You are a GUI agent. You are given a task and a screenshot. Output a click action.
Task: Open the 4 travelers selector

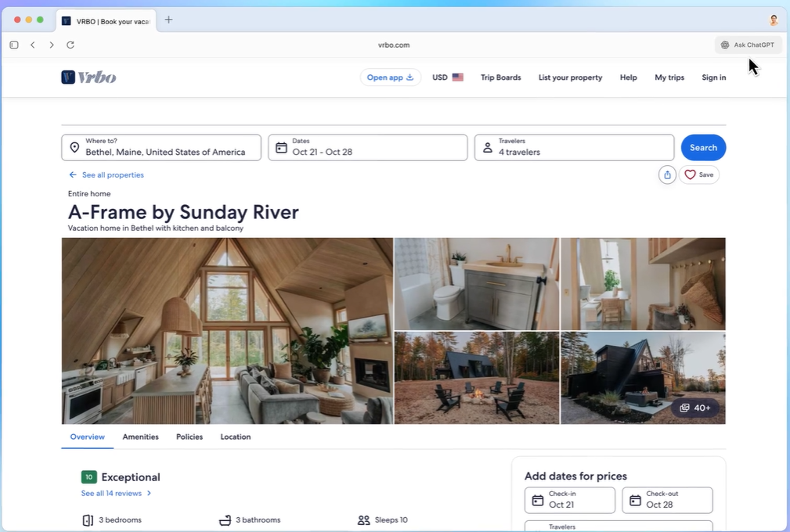tap(574, 147)
